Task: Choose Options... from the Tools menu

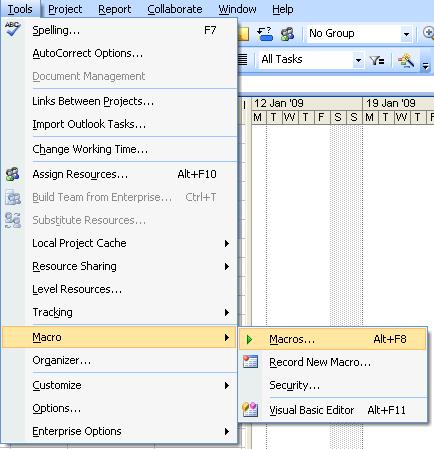Action: 119,408
